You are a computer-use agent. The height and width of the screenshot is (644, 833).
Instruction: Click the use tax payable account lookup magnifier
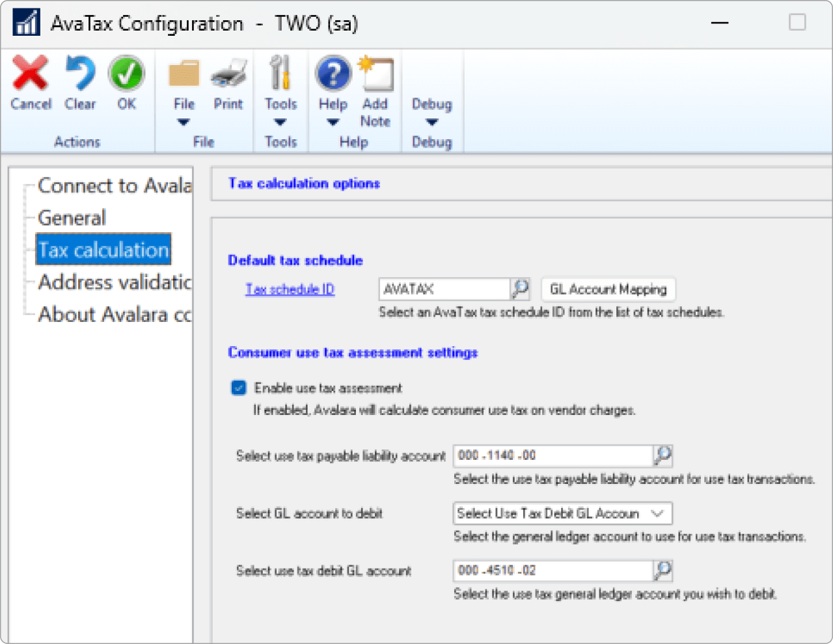[662, 455]
